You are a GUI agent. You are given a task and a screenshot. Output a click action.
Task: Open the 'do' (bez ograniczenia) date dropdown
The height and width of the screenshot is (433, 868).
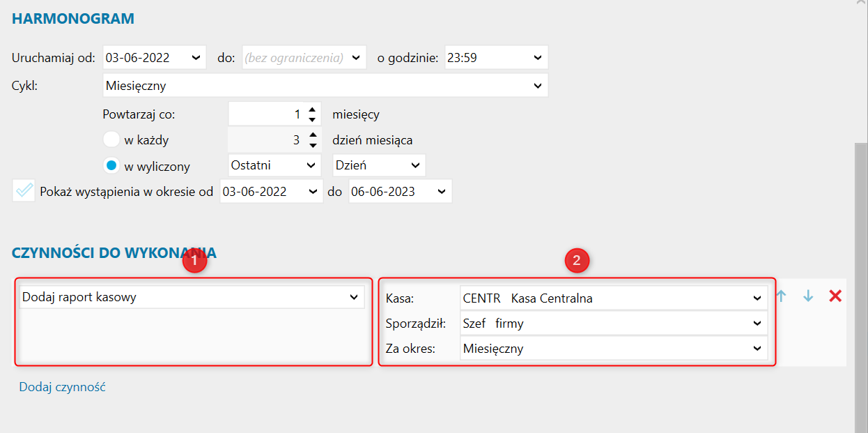pos(357,58)
